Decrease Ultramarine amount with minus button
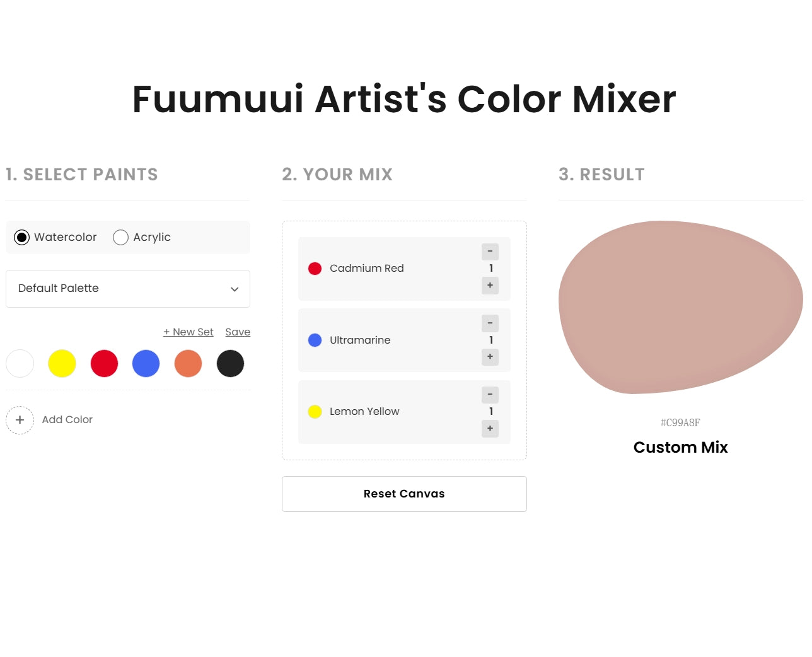 point(490,323)
